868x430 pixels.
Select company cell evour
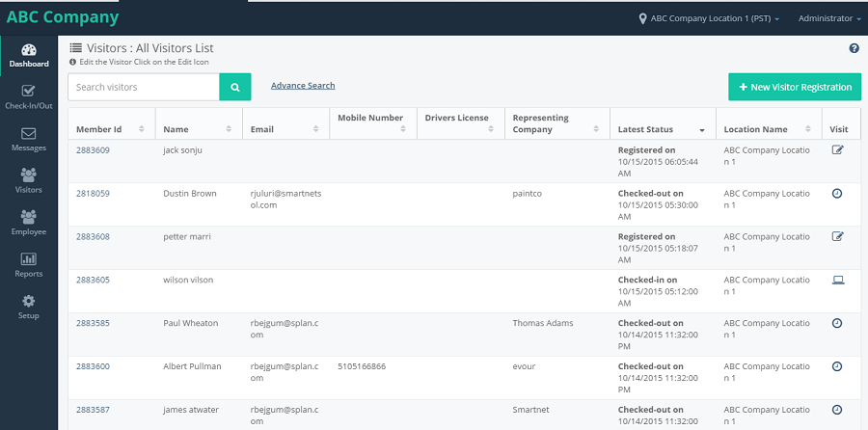(525, 366)
